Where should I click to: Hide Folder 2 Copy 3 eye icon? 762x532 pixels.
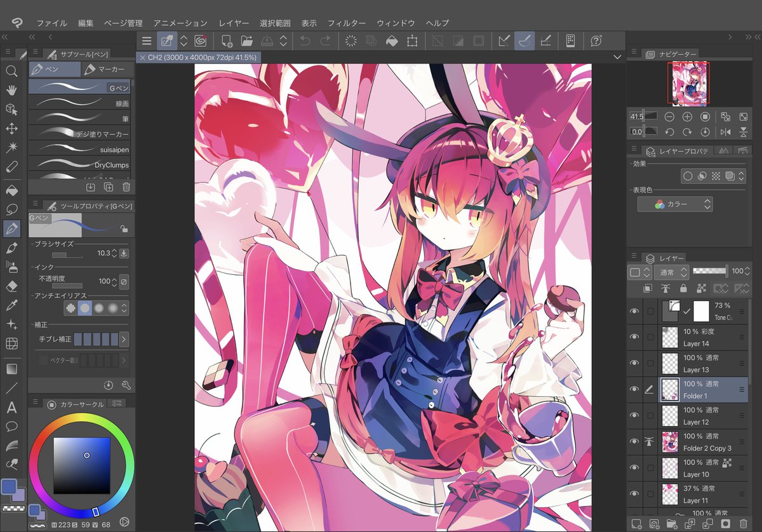click(634, 441)
